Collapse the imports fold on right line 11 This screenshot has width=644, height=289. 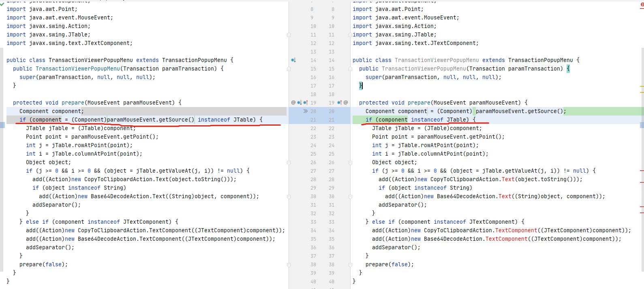tap(351, 35)
